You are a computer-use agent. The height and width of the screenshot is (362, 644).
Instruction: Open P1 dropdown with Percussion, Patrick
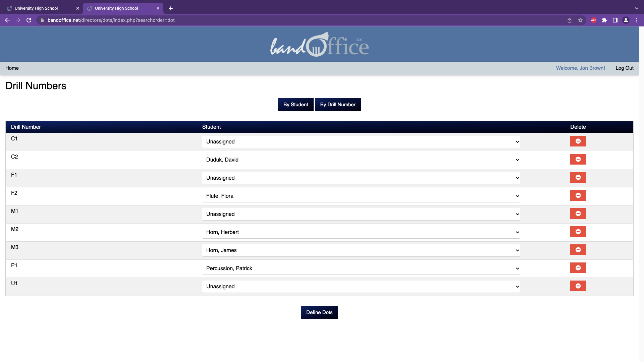click(x=361, y=268)
